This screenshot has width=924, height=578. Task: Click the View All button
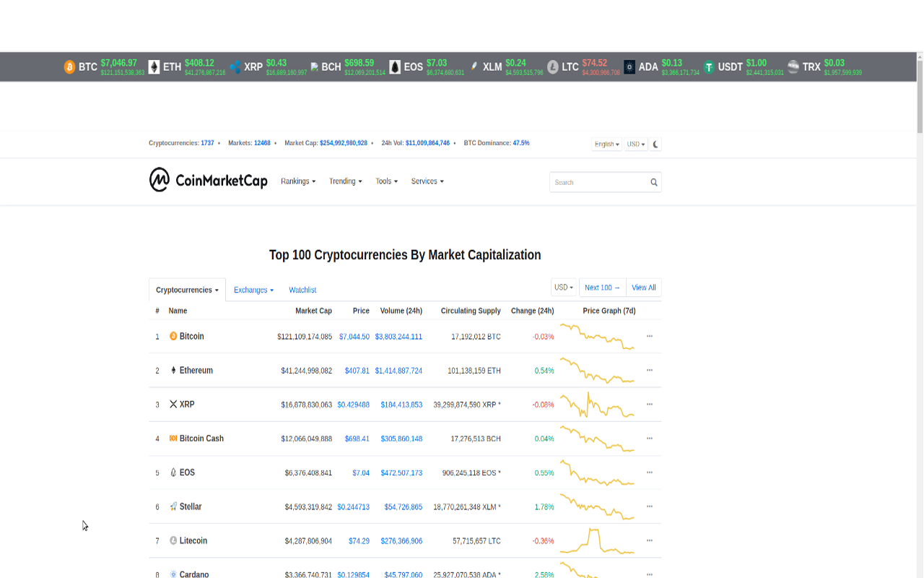tap(644, 288)
